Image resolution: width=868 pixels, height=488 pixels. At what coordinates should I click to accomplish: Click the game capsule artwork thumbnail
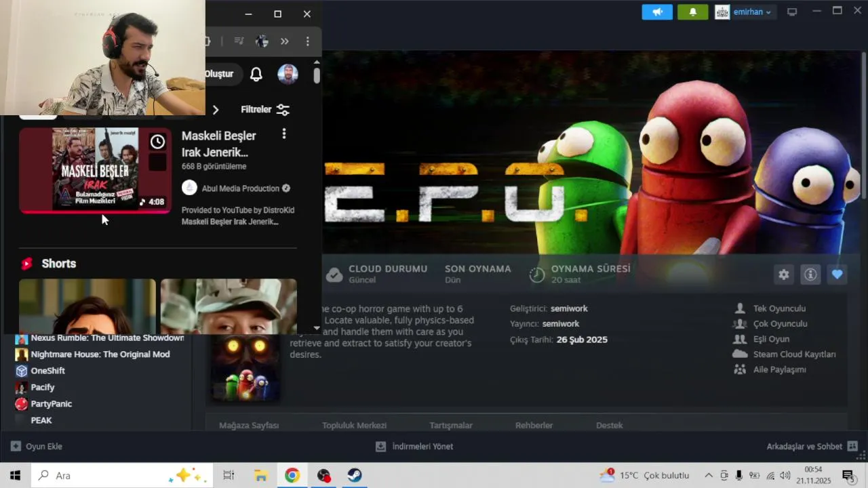click(x=245, y=367)
